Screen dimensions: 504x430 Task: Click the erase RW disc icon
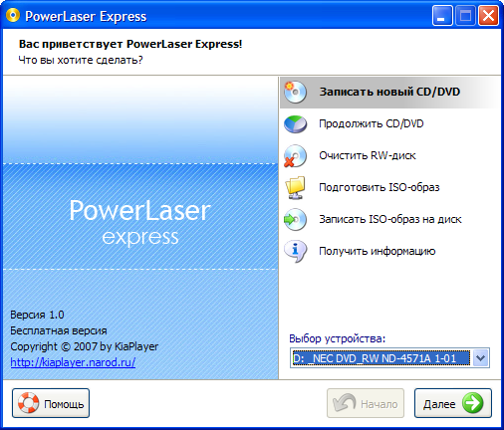click(x=295, y=155)
